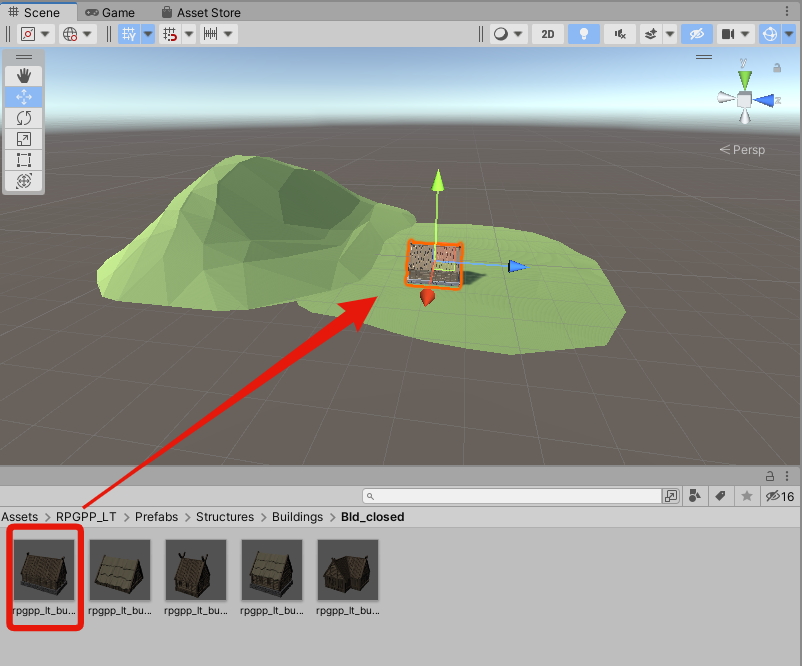Go to Assets in breadcrumb
Screen dimensions: 802x666
pos(19,517)
